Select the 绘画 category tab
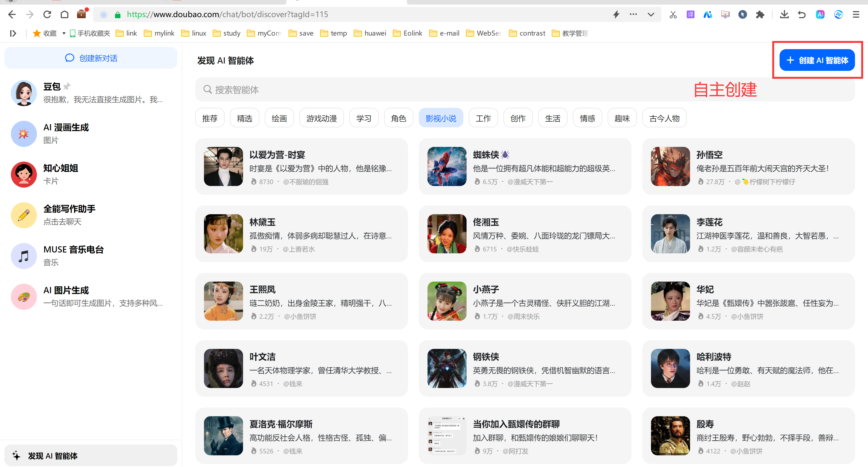This screenshot has width=868, height=467. [279, 118]
